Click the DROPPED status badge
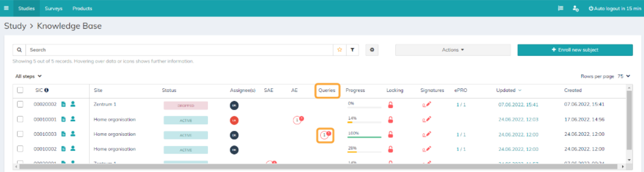This screenshot has height=172, width=644. point(186,105)
